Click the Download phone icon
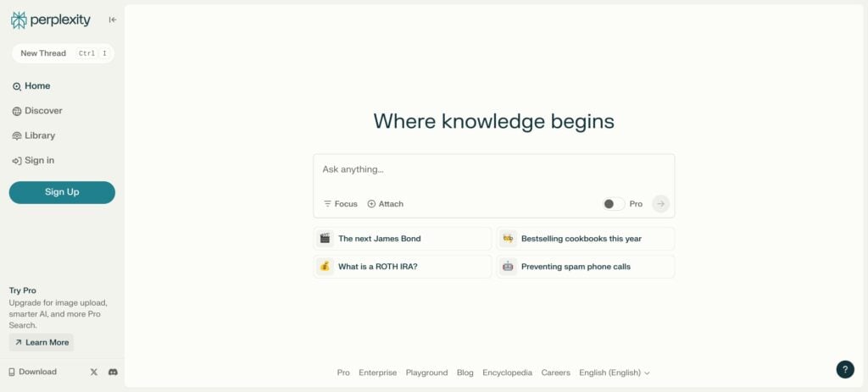The image size is (868, 392). pyautogui.click(x=13, y=372)
